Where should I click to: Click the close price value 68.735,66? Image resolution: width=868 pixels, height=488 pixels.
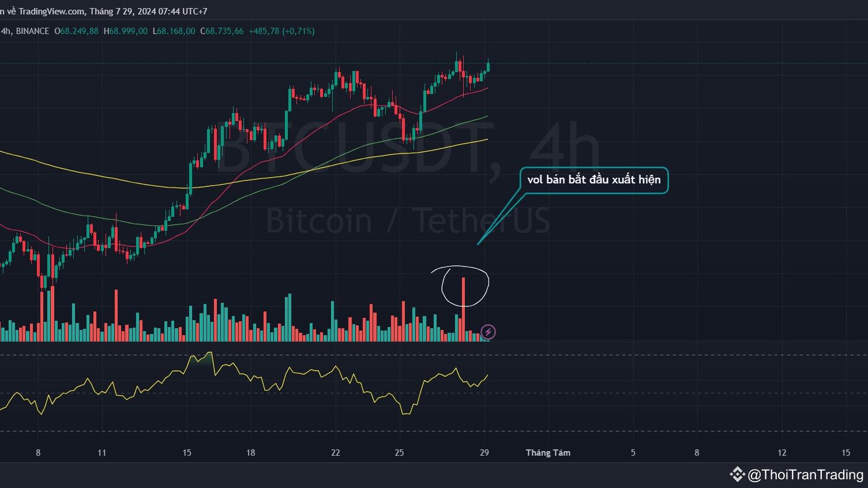pyautogui.click(x=225, y=31)
